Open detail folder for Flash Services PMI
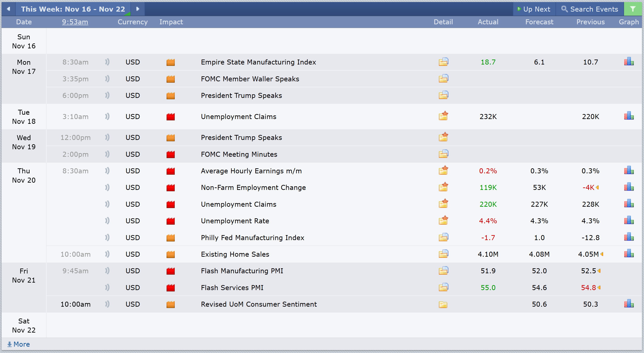Screen dimensions: 644x353 coord(443,287)
